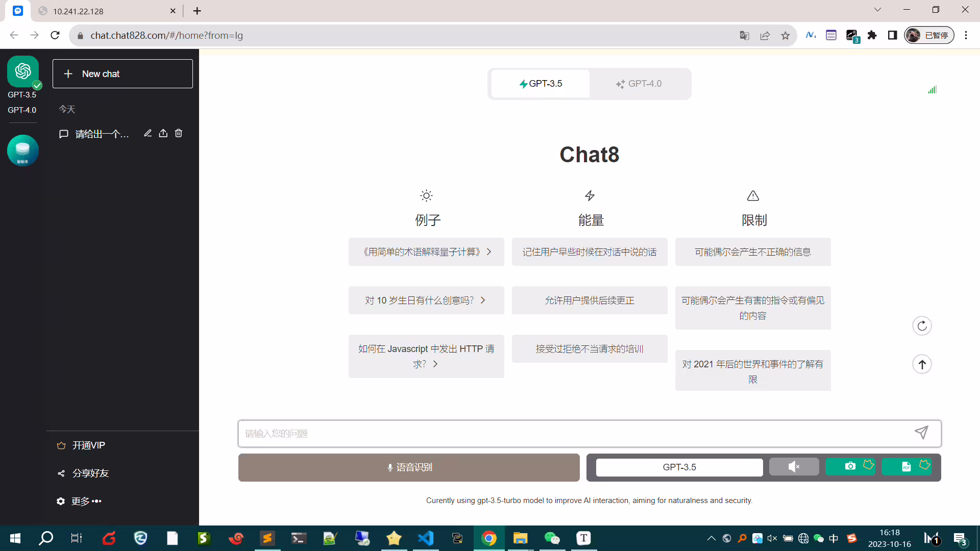The width and height of the screenshot is (980, 551).
Task: Open the taskbar clock showing 16:18
Action: pyautogui.click(x=890, y=538)
